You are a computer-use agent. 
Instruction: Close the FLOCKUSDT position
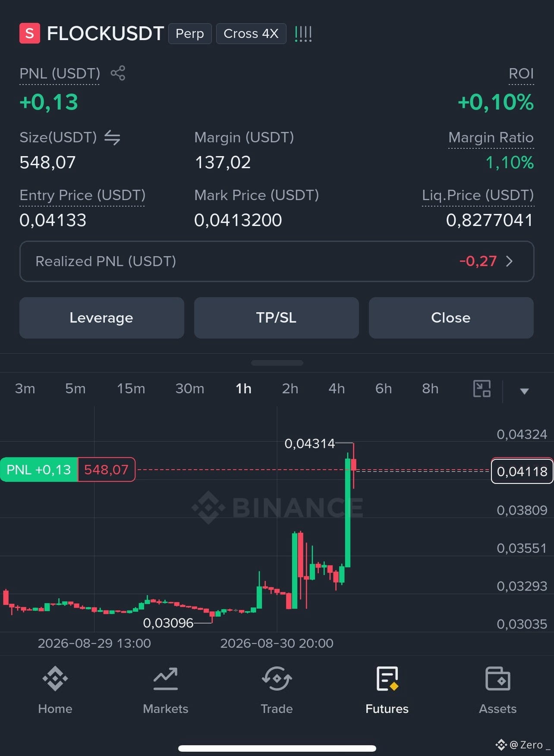pyautogui.click(x=451, y=318)
